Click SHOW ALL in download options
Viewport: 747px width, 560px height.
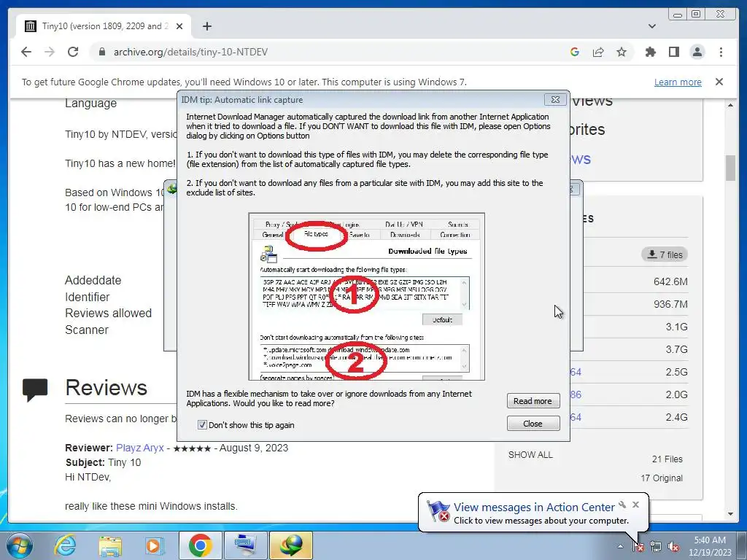pyautogui.click(x=530, y=455)
